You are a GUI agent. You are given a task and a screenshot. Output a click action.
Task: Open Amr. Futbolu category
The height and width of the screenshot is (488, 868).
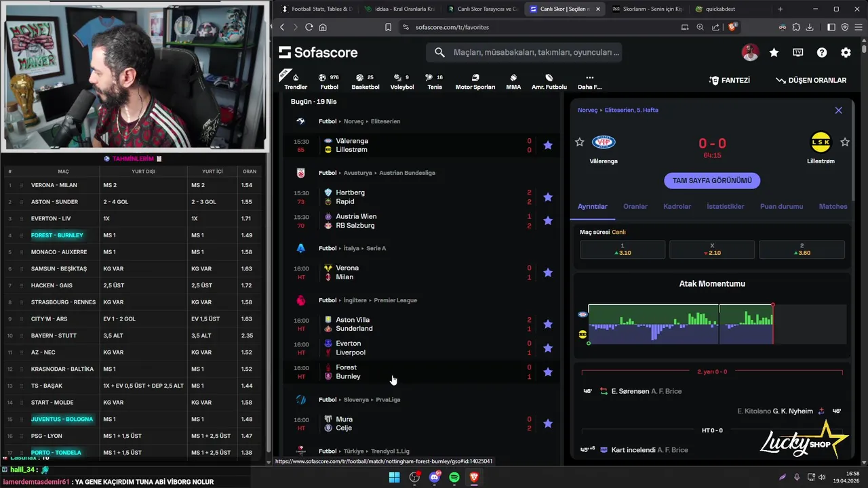click(x=549, y=81)
